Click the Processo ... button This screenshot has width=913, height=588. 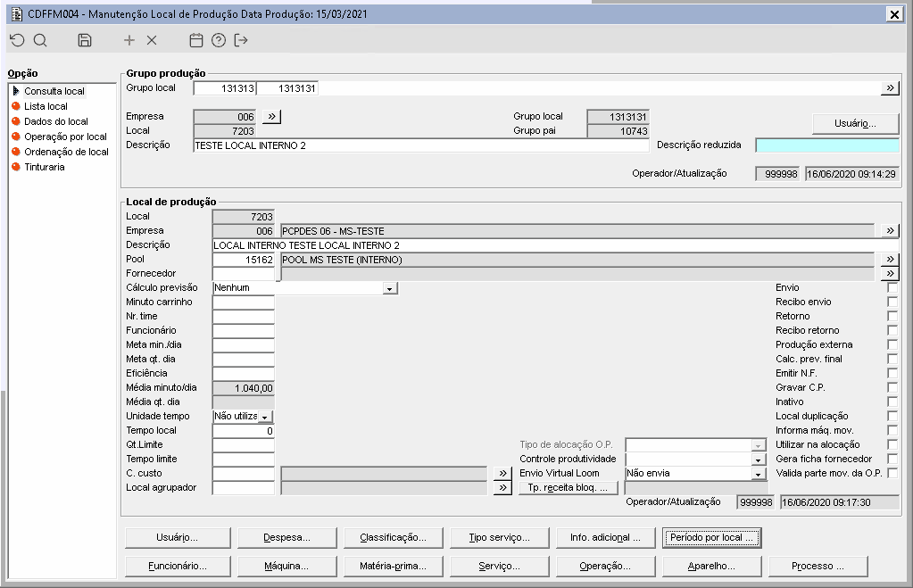818,566
